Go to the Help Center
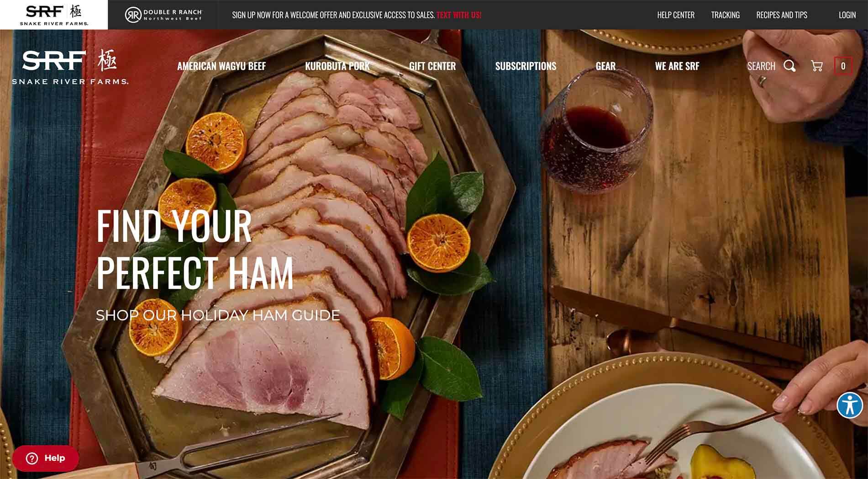Image resolution: width=868 pixels, height=479 pixels. [676, 15]
